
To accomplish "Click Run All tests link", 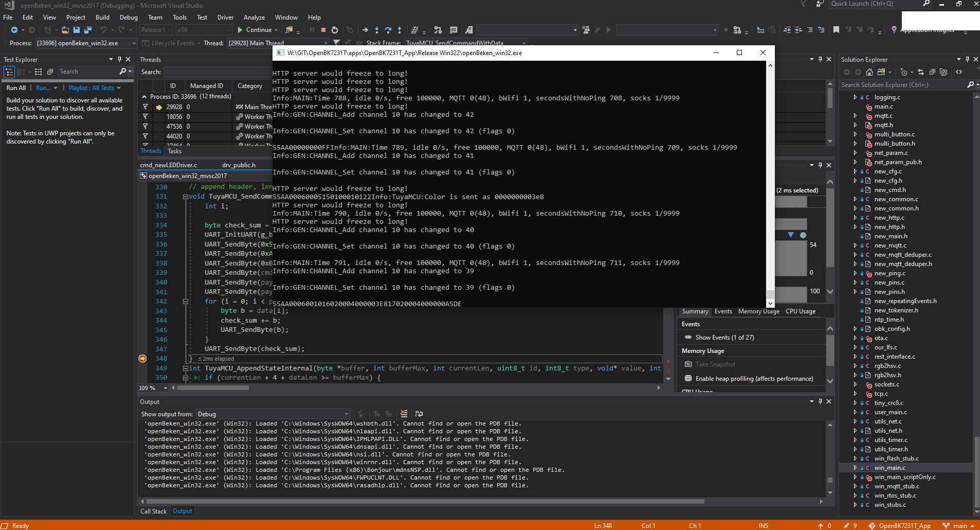I will coord(16,88).
